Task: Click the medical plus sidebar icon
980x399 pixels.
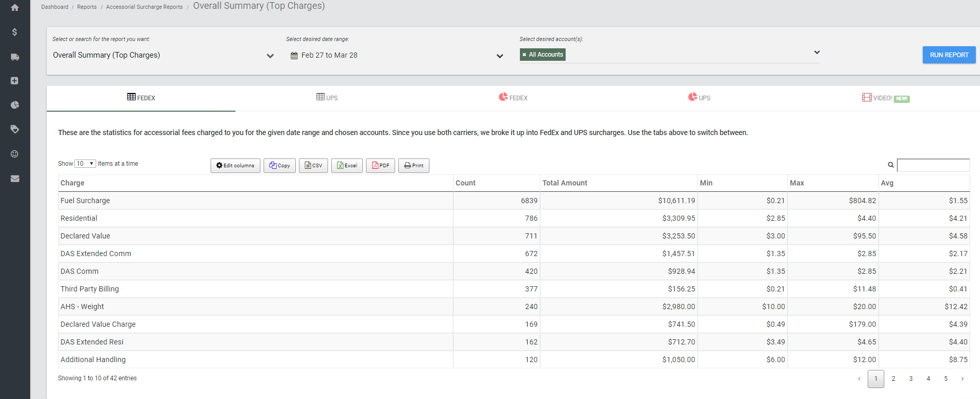Action: click(x=15, y=81)
